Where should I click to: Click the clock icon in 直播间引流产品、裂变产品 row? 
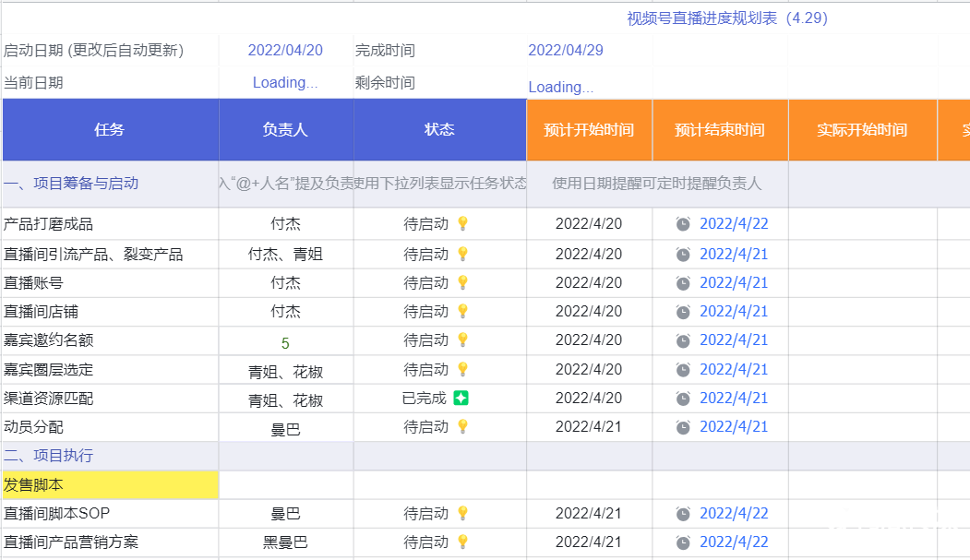(683, 254)
